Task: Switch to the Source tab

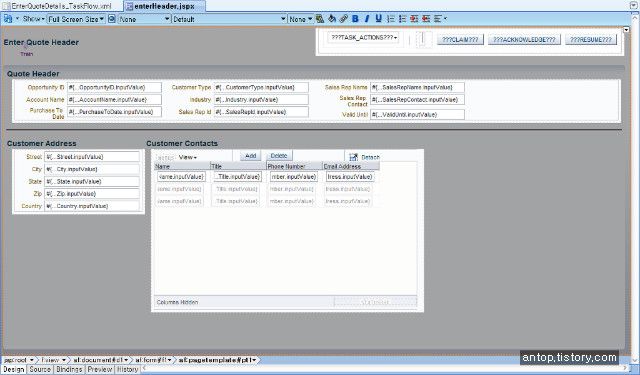Action: [40, 369]
